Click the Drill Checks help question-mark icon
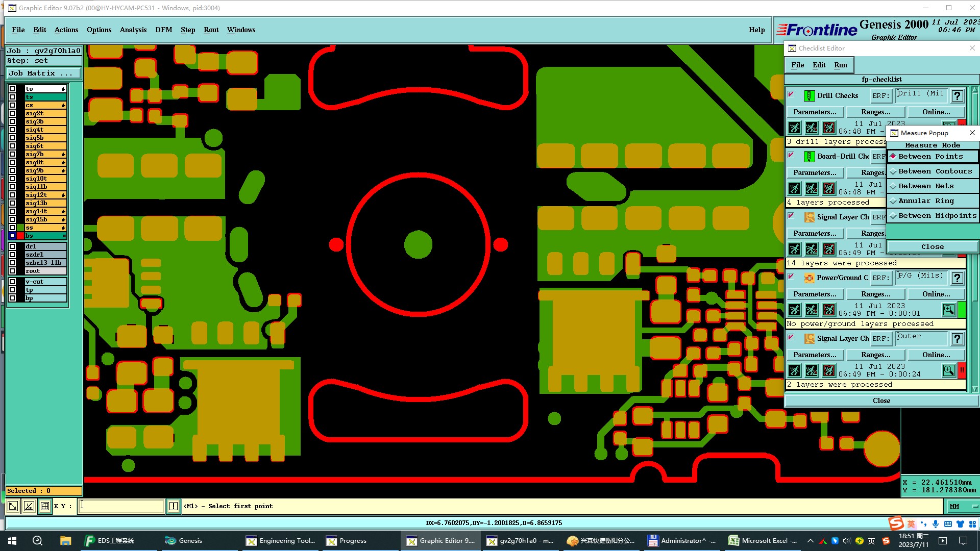 (958, 95)
